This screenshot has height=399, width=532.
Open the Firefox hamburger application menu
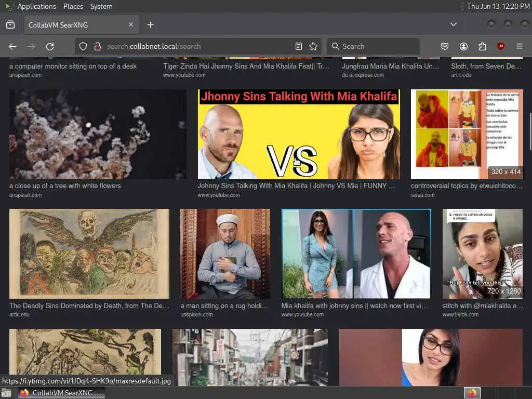pyautogui.click(x=520, y=46)
